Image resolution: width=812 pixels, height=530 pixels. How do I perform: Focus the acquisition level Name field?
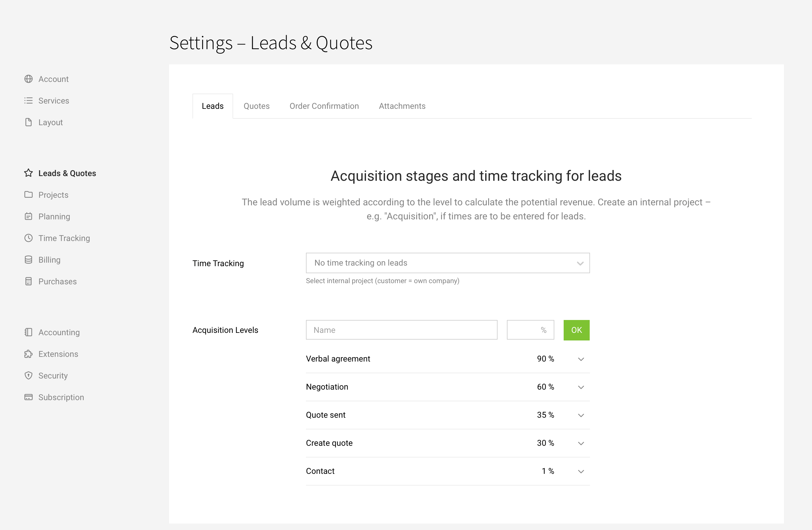coord(401,330)
